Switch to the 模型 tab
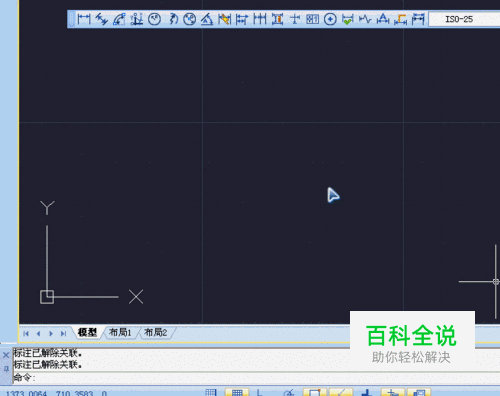The height and width of the screenshot is (396, 500). (x=87, y=332)
